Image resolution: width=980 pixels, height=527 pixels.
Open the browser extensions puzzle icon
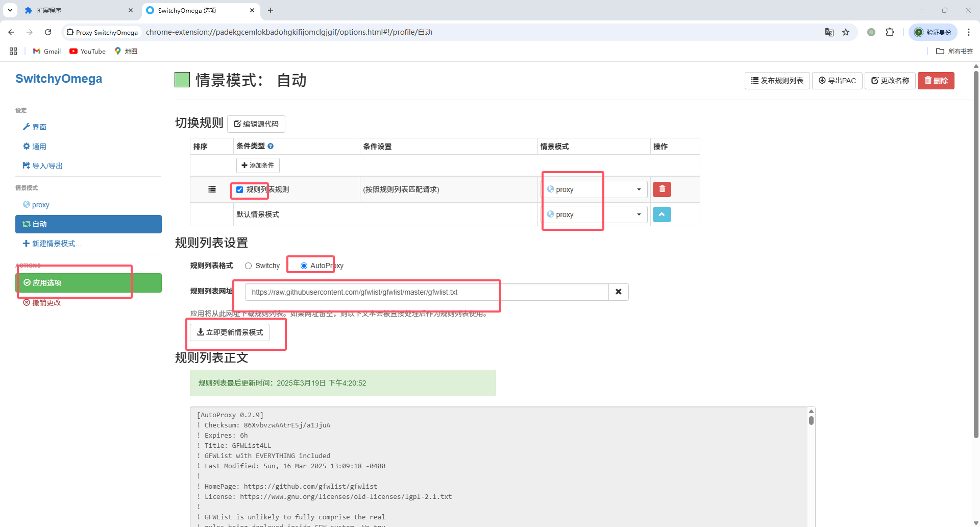point(890,32)
